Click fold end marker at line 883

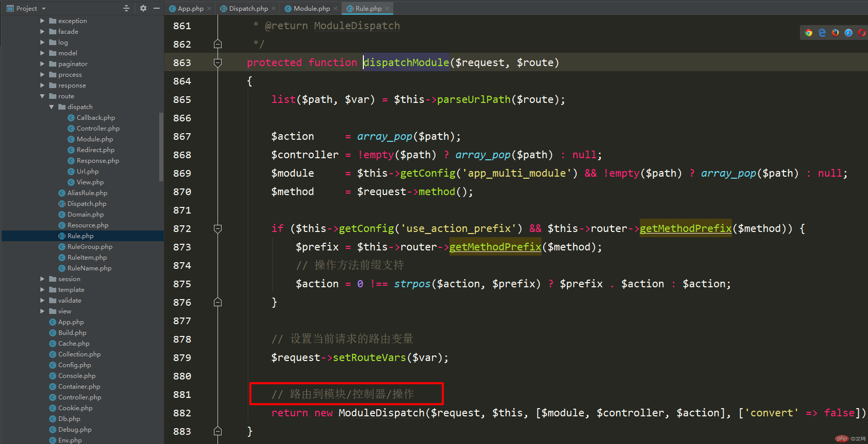tap(218, 431)
